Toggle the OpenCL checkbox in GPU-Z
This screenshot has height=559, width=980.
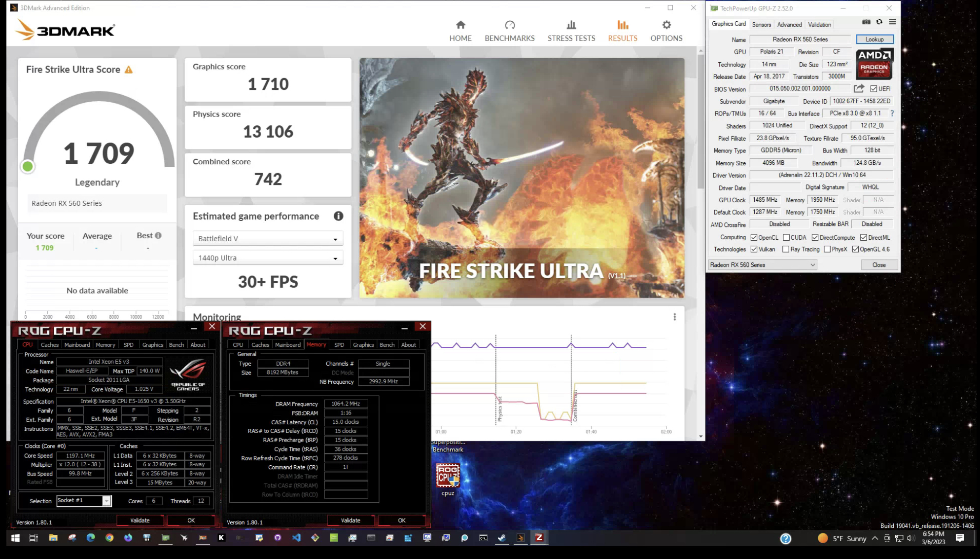754,237
